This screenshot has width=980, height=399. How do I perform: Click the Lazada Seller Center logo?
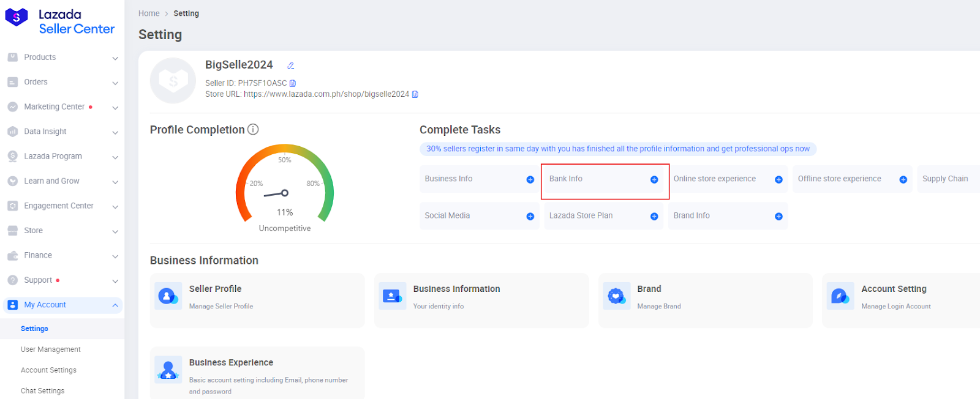60,21
